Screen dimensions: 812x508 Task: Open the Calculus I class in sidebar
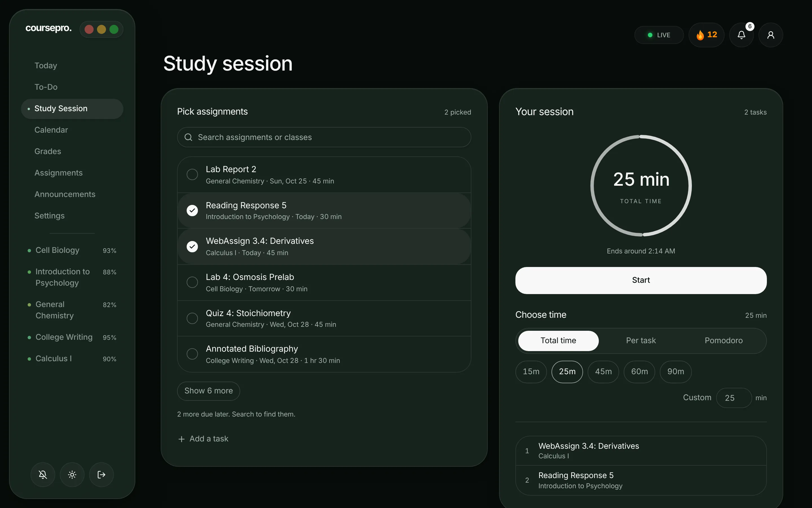[x=72, y=359]
